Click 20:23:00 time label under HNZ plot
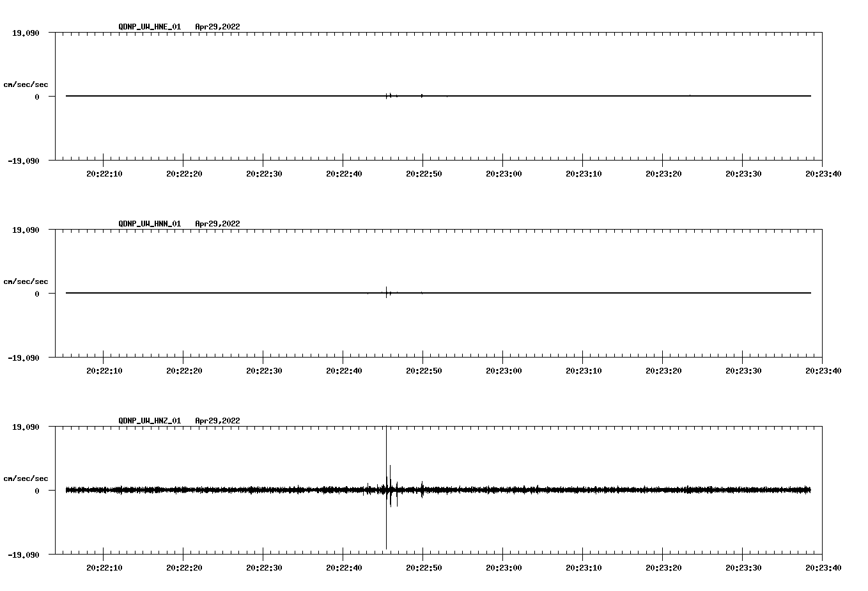 tap(504, 567)
